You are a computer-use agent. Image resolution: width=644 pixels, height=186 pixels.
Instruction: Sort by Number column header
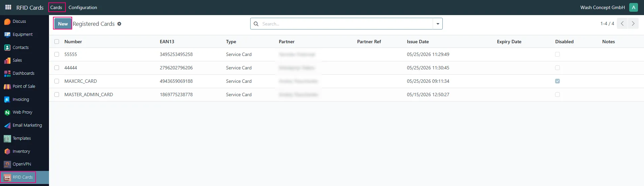click(x=73, y=42)
